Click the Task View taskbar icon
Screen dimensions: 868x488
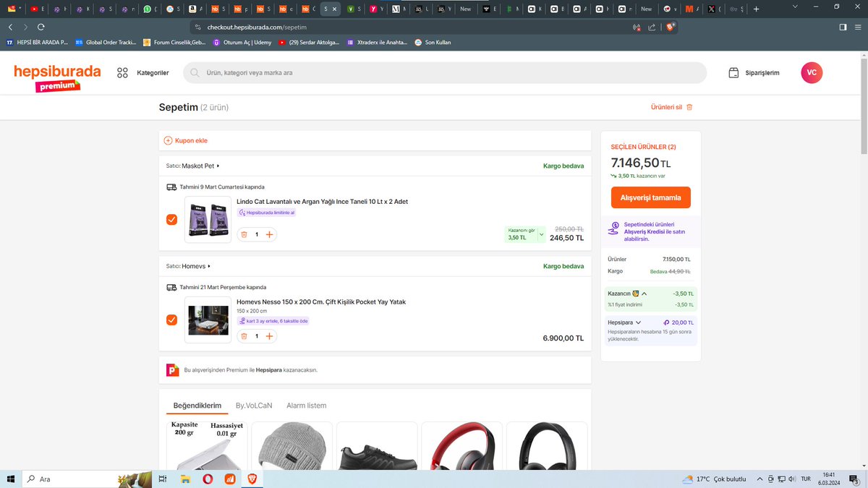[163, 479]
